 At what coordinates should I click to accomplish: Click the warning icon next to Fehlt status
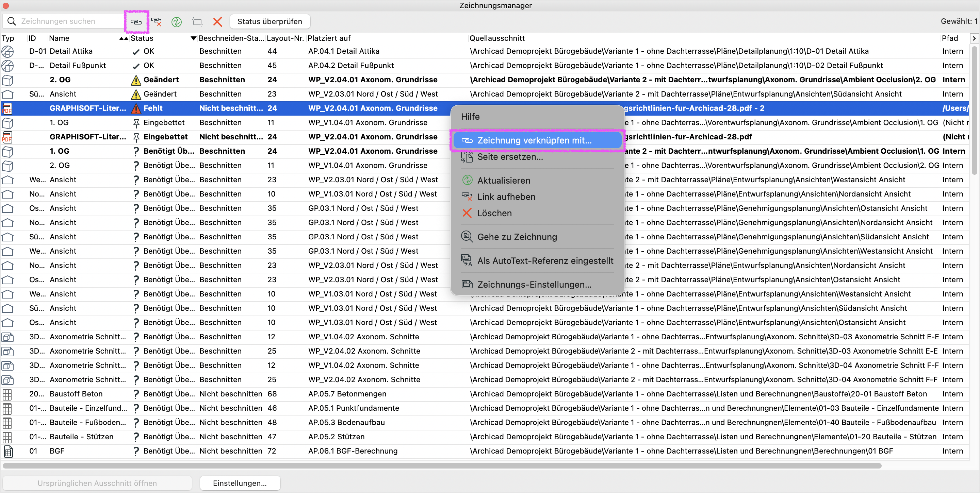tap(136, 108)
